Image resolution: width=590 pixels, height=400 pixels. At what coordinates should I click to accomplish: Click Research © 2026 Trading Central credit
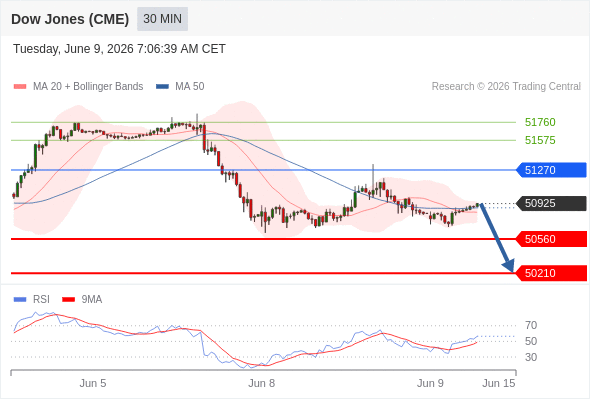pos(506,87)
